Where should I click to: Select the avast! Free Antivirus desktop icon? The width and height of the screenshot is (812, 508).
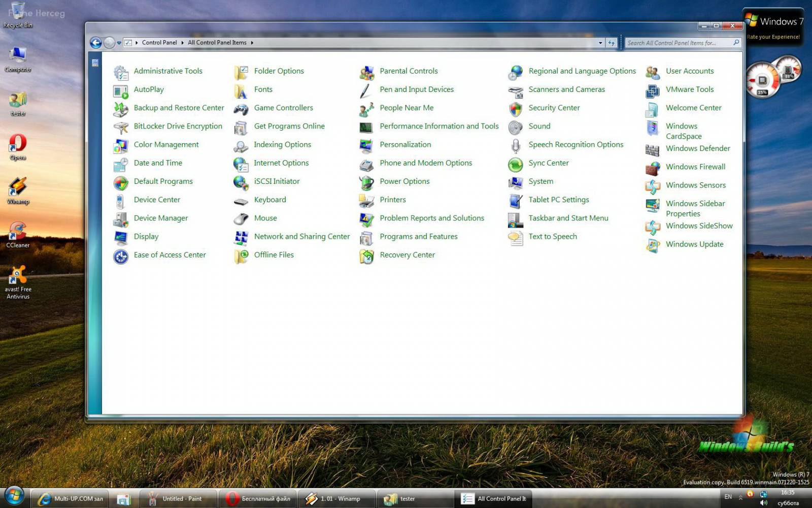[18, 282]
